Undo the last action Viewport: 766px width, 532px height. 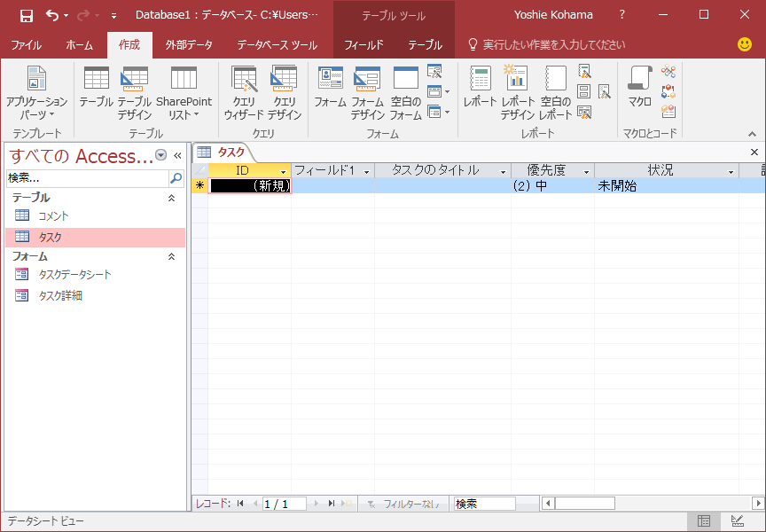[x=52, y=15]
